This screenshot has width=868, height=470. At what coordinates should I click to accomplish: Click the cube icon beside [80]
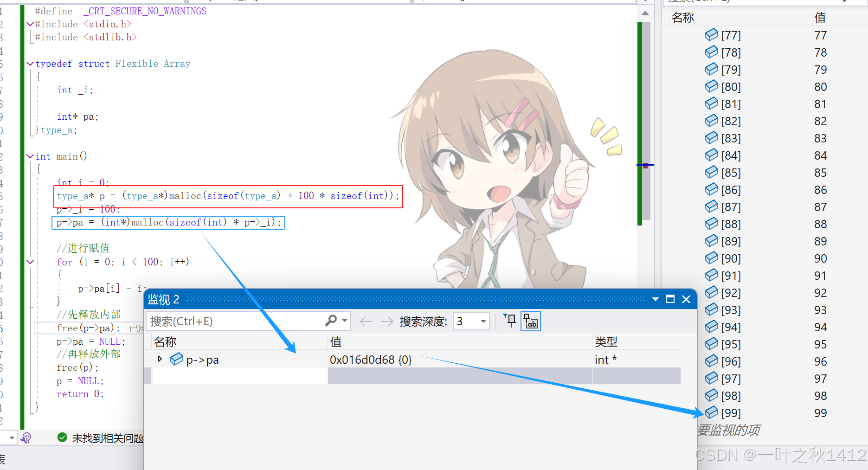[711, 86]
